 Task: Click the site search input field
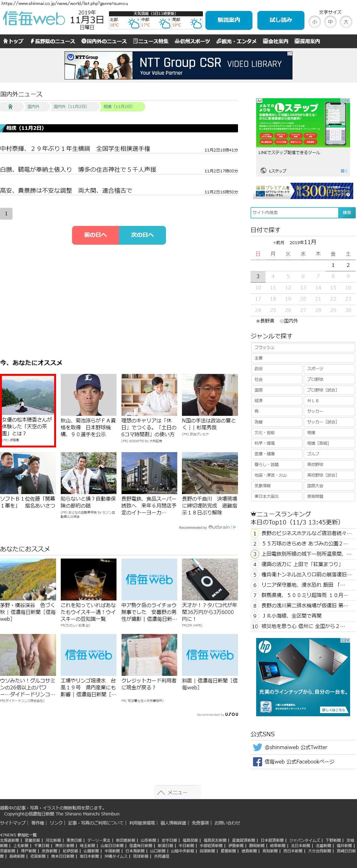(x=294, y=213)
